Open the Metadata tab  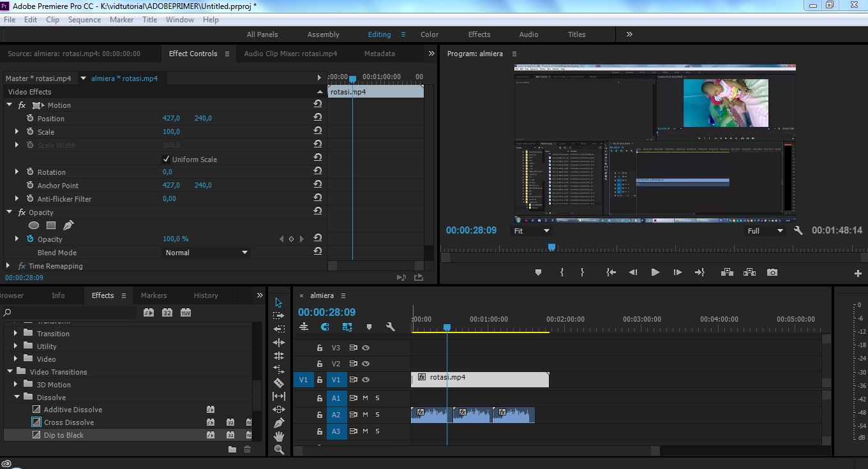point(379,54)
